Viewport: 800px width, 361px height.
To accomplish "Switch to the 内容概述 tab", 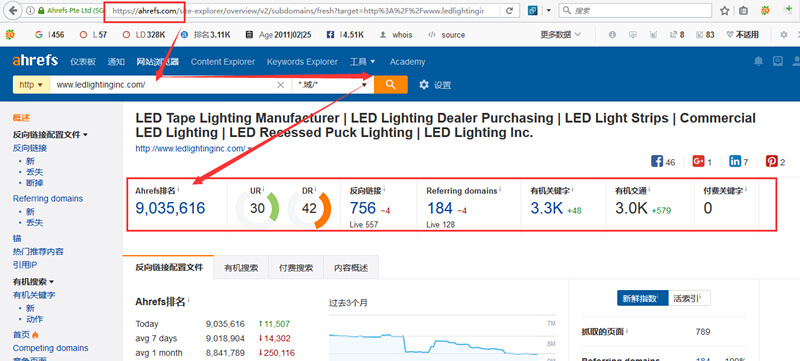I will [351, 268].
